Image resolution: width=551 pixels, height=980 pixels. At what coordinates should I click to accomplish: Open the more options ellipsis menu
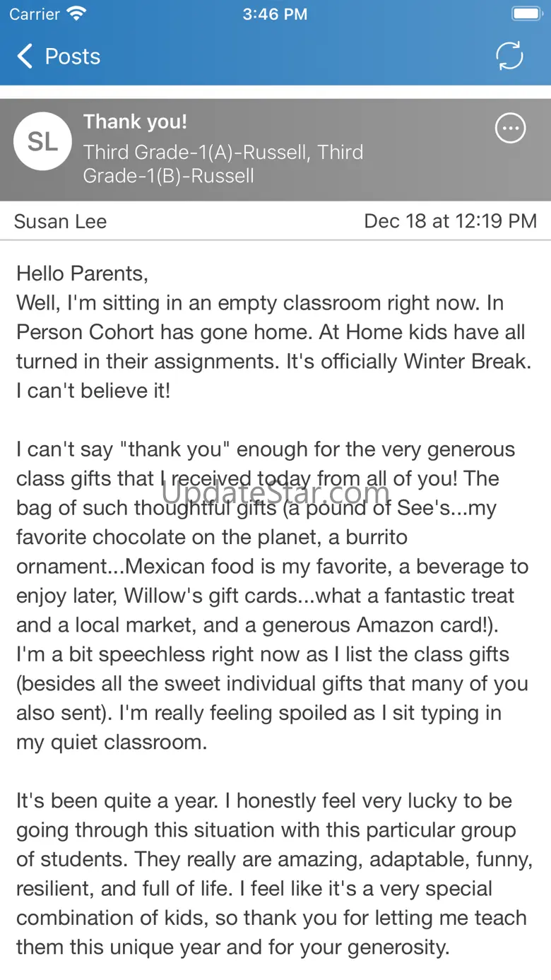tap(510, 129)
